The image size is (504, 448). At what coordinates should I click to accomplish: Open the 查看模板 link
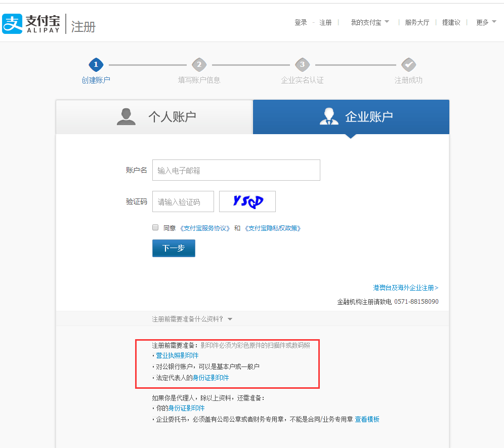coord(367,419)
